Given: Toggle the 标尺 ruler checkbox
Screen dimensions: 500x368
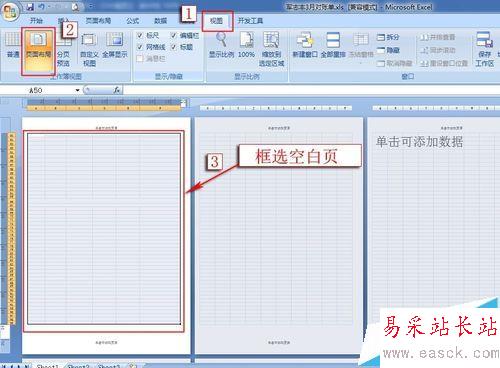Looking at the screenshot, I should point(140,35).
